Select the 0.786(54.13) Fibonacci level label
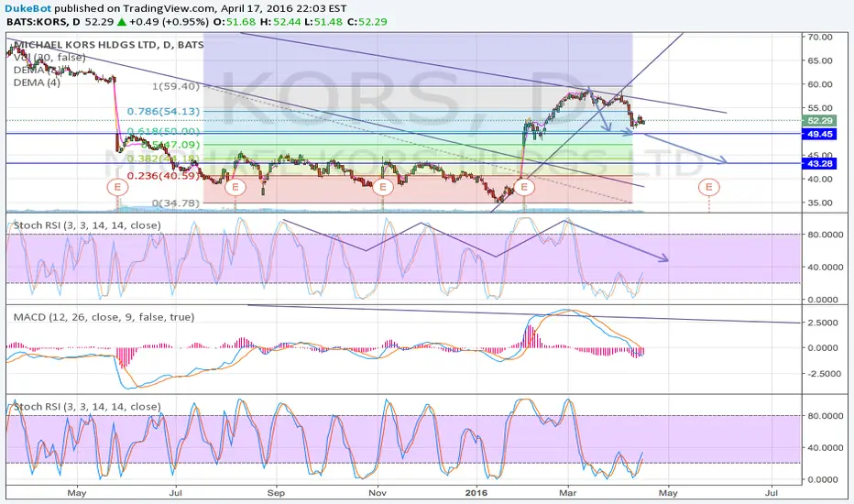 [163, 112]
